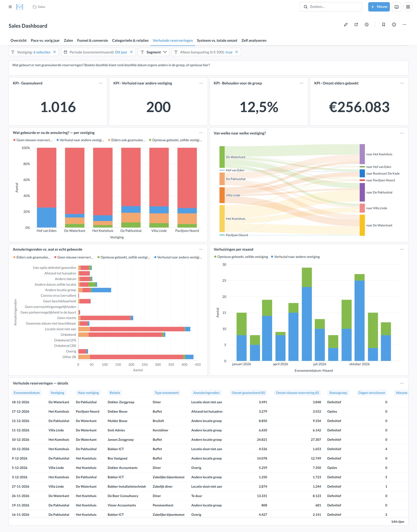Switch to Funnel & conversie tab
Image resolution: width=417 pixels, height=532 pixels.
(93, 40)
